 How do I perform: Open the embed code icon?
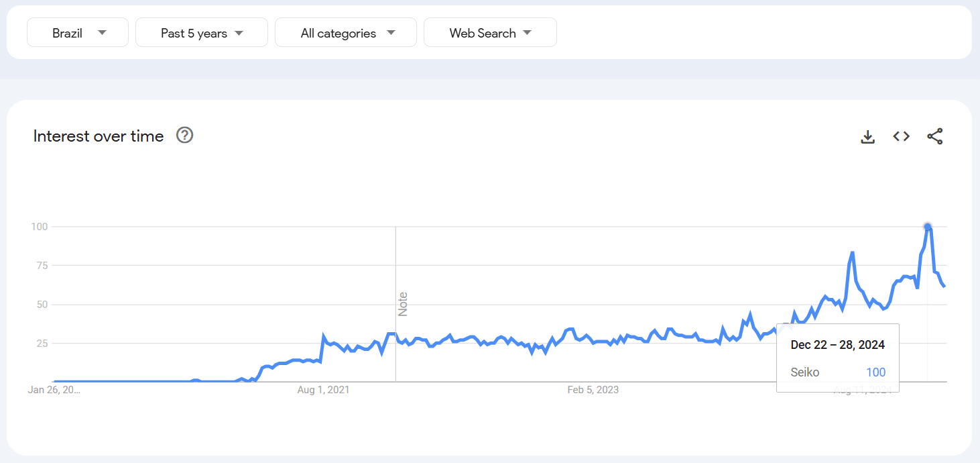pyautogui.click(x=901, y=137)
